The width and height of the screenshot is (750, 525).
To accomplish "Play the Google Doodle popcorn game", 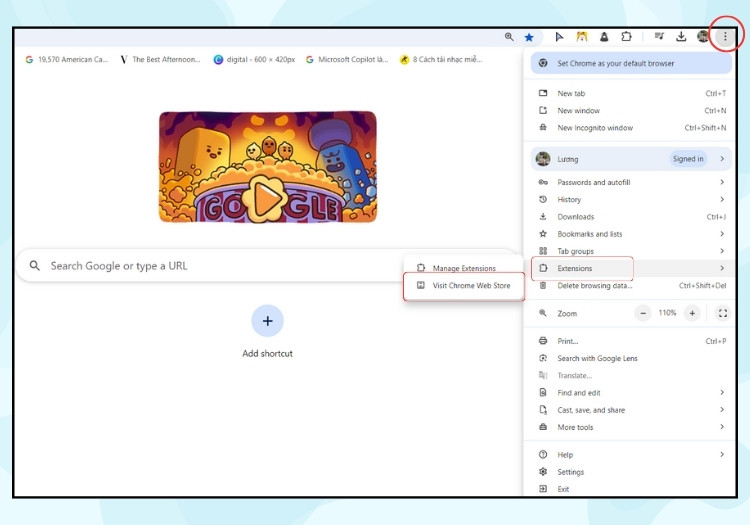I will click(x=267, y=198).
